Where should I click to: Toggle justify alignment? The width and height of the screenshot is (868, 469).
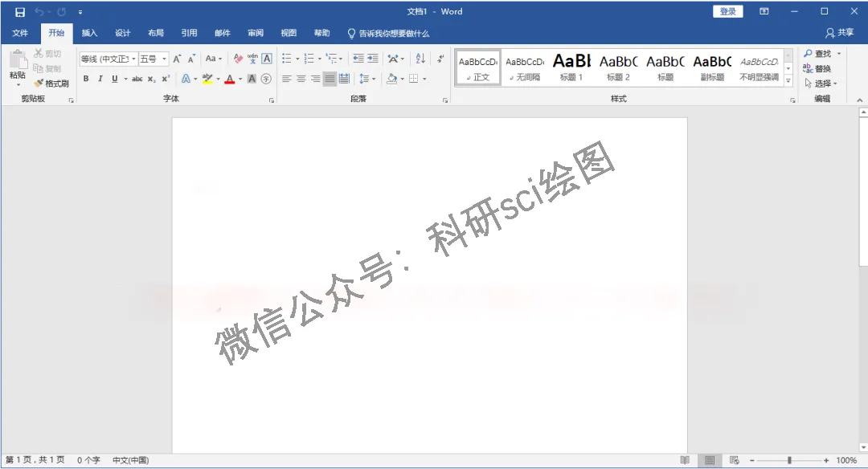click(330, 79)
